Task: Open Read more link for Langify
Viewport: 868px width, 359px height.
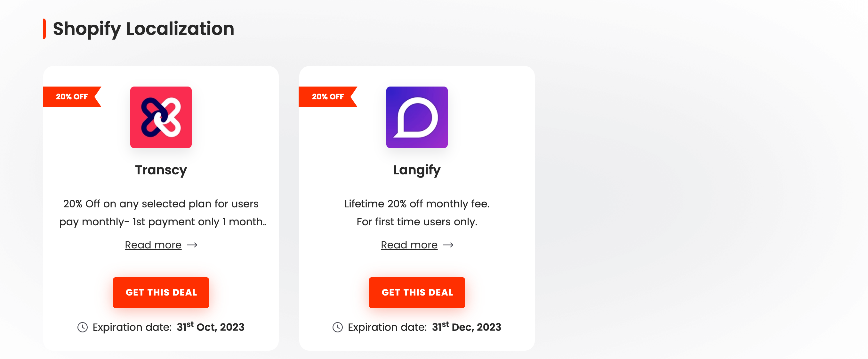Action: (409, 245)
